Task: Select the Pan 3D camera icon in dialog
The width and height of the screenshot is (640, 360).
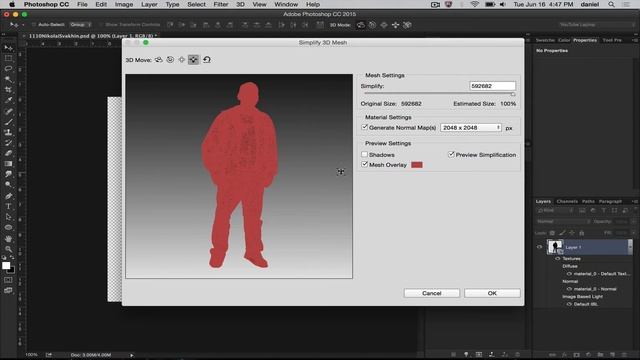Action: (182, 60)
